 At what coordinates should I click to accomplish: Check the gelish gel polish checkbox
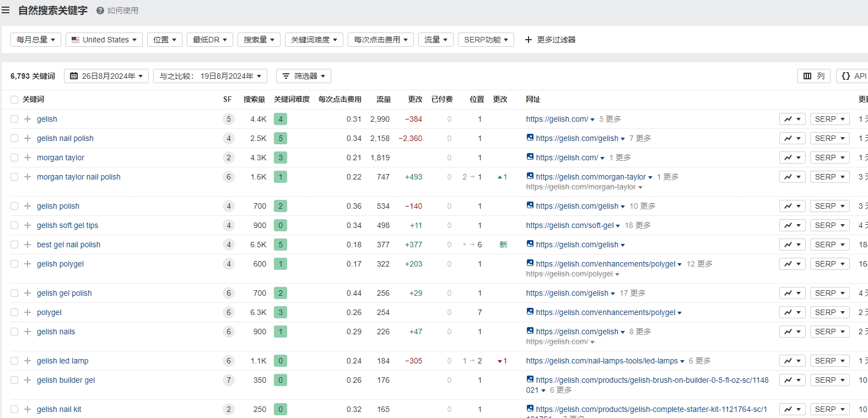click(14, 293)
